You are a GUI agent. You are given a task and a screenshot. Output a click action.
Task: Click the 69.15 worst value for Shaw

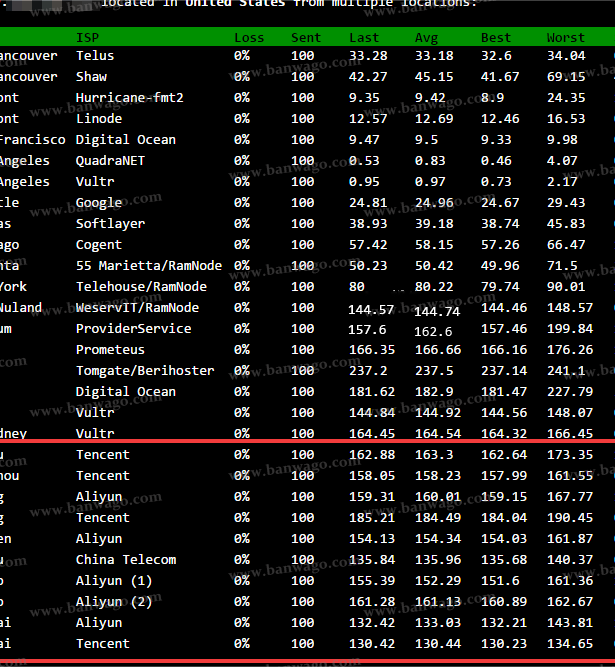click(x=566, y=77)
